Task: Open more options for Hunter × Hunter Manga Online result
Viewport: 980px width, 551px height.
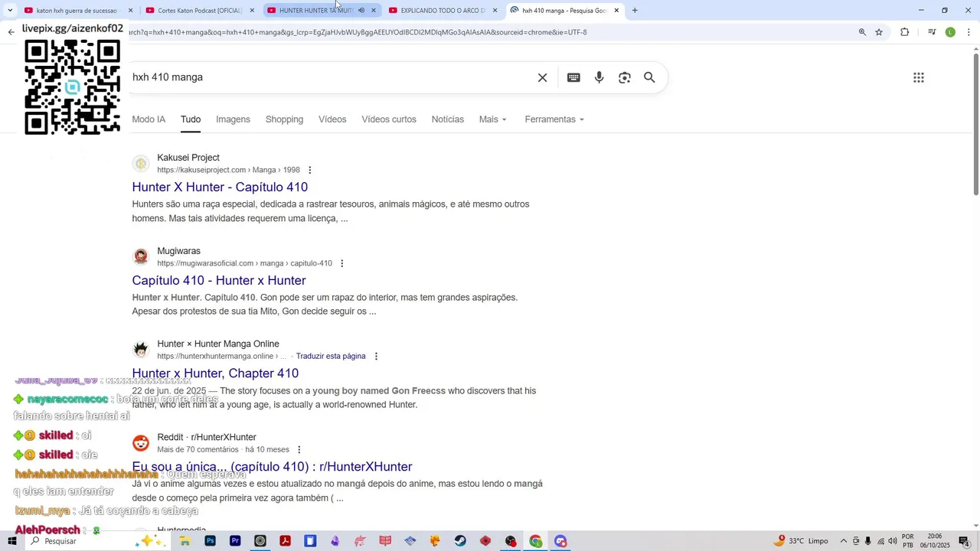Action: [x=375, y=357]
